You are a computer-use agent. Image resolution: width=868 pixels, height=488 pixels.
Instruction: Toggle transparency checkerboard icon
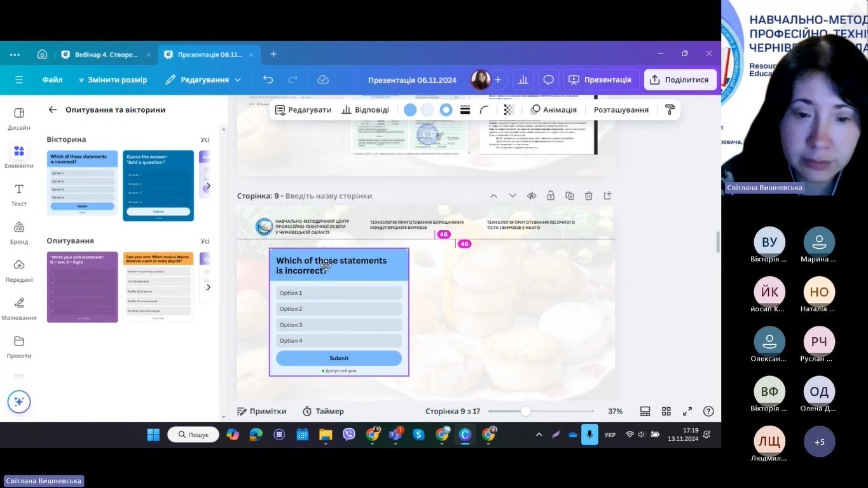coord(509,110)
